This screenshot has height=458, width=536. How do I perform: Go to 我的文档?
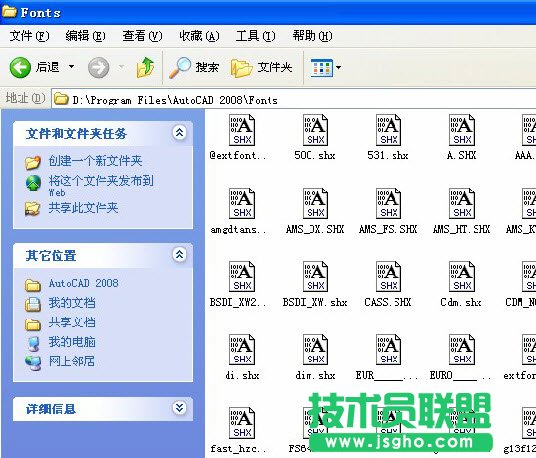pyautogui.click(x=72, y=303)
